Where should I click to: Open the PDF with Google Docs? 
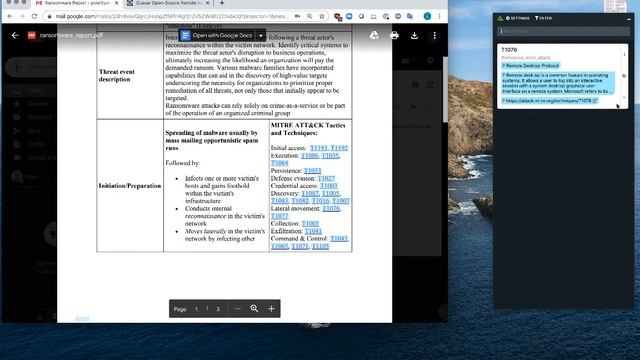217,36
